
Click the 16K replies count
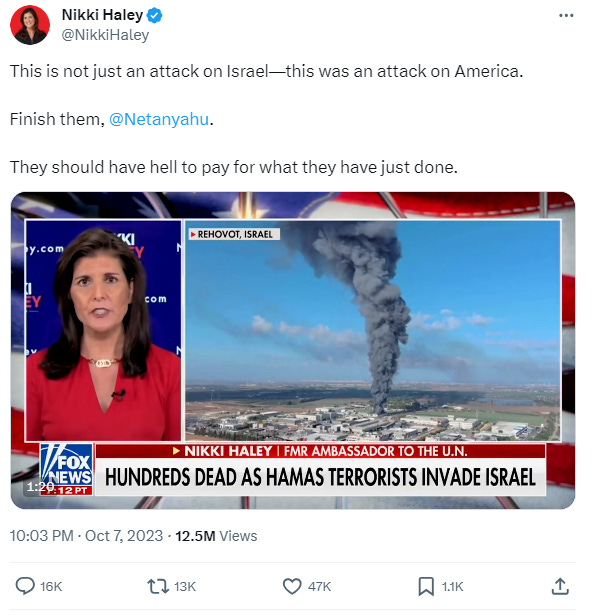tap(51, 587)
